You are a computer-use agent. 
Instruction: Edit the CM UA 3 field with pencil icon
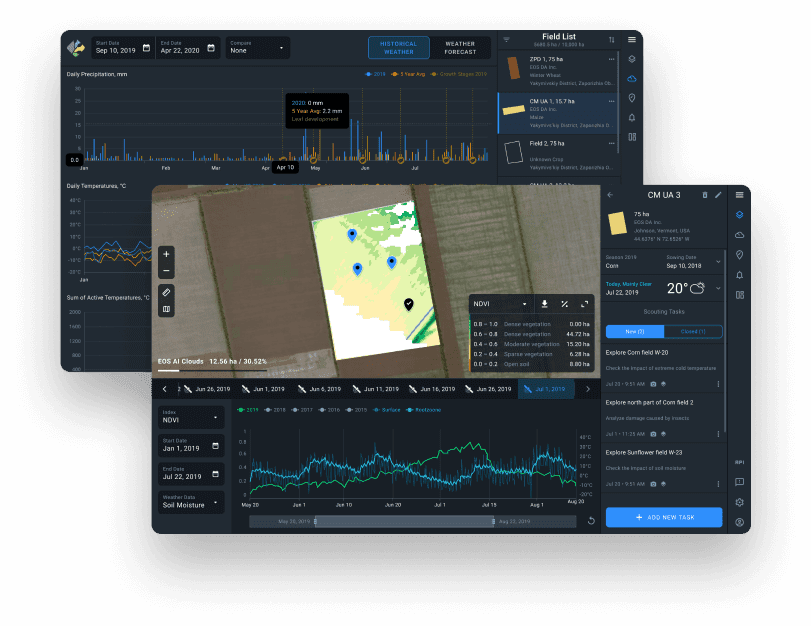point(718,195)
